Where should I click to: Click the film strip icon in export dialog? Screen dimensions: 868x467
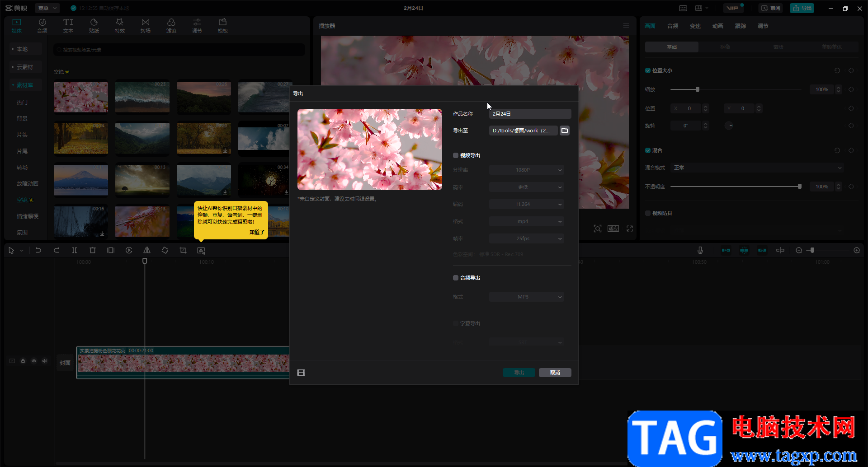tap(301, 373)
